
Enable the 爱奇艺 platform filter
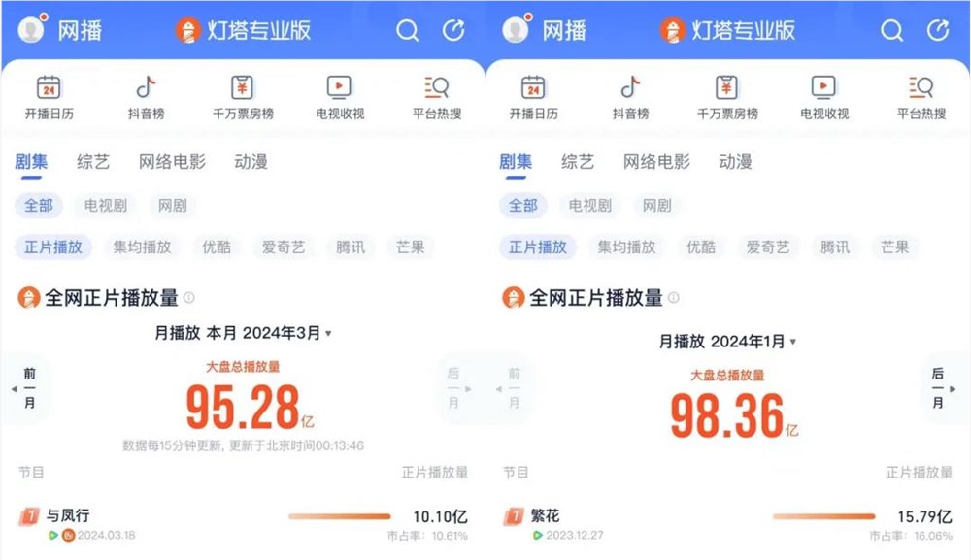284,247
